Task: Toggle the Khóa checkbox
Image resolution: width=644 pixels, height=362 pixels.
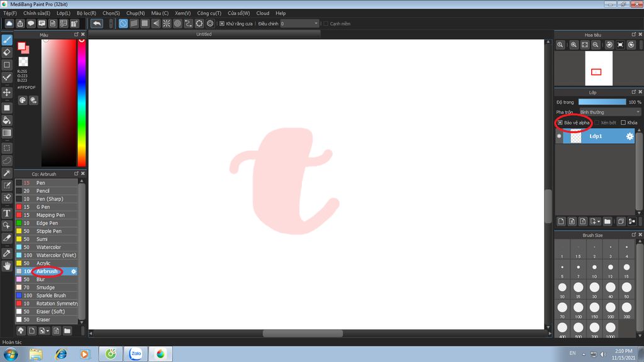Action: pyautogui.click(x=623, y=123)
